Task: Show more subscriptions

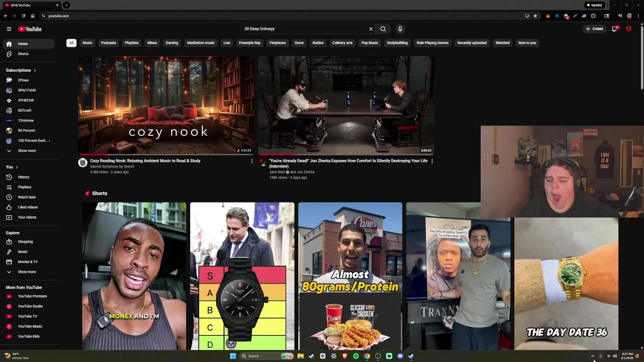Action: (28, 150)
